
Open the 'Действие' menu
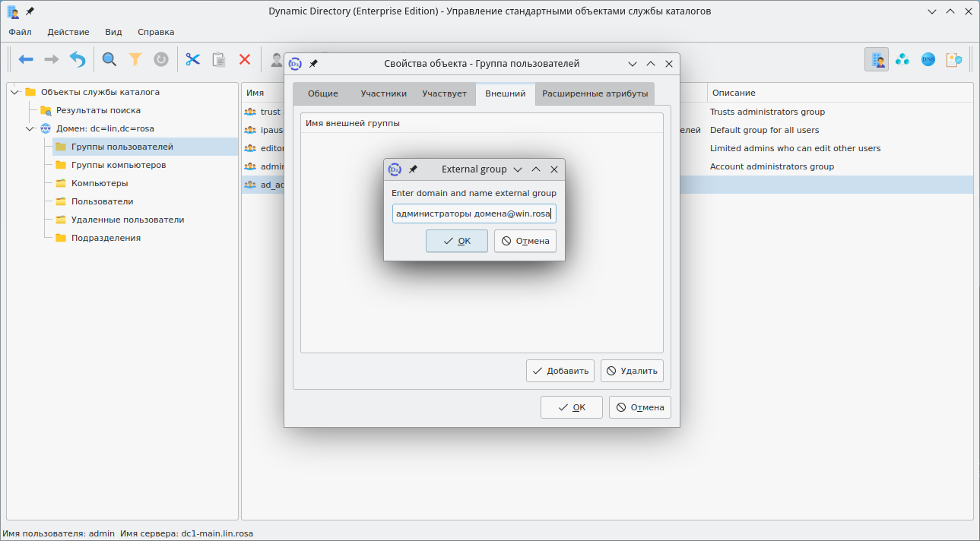pos(68,32)
